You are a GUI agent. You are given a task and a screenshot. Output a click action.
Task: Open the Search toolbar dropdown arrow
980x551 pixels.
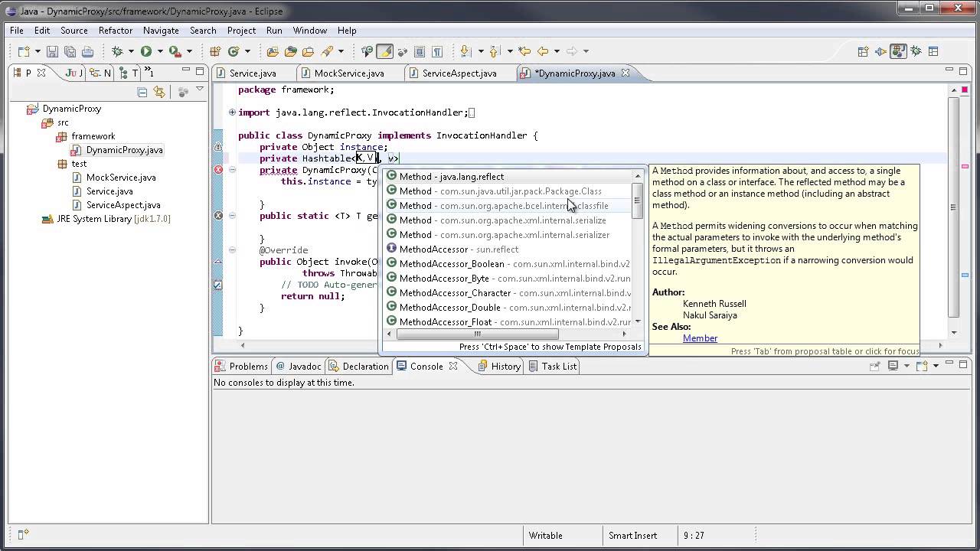[x=339, y=51]
